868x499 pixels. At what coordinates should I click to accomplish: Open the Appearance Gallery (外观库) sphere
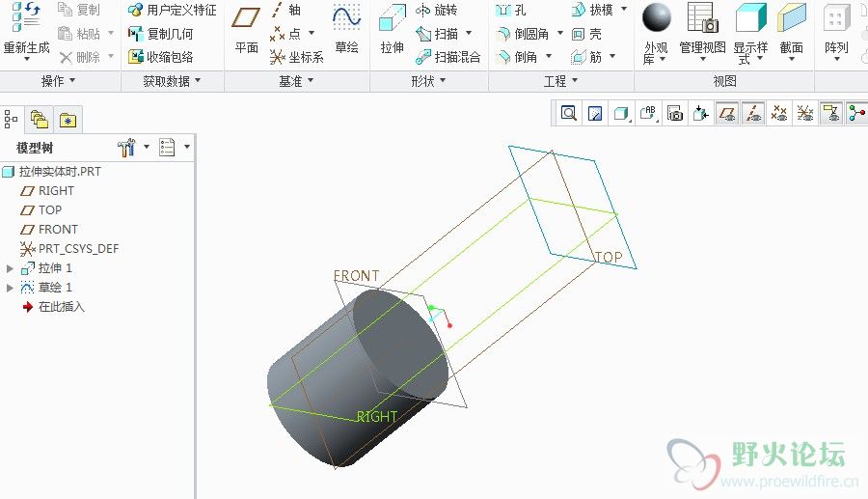click(x=657, y=17)
